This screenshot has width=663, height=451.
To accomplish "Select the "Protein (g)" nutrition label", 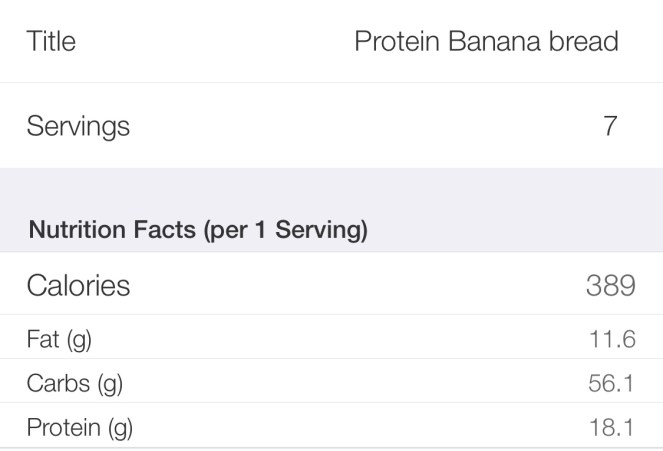I will tap(79, 428).
